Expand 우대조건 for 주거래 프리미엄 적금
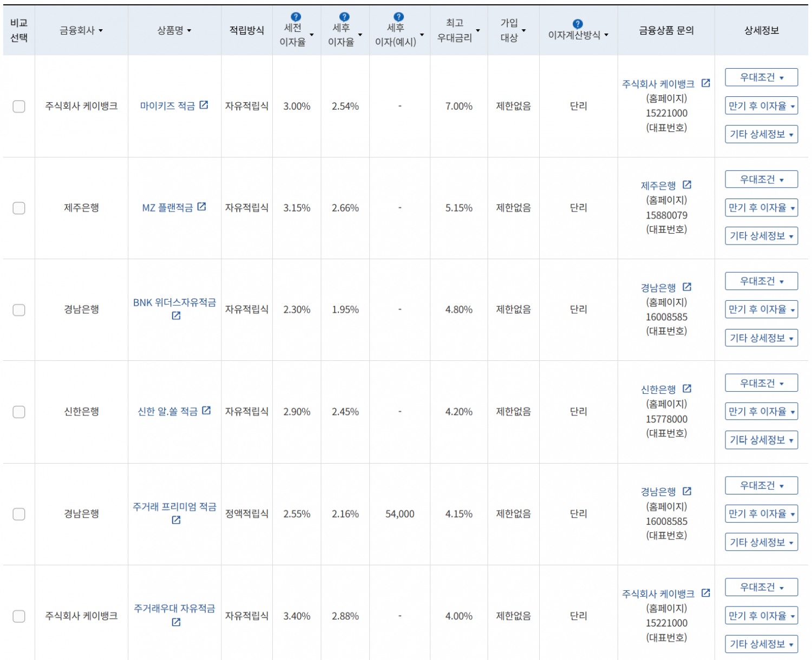This screenshot has height=660, width=812. pos(762,486)
